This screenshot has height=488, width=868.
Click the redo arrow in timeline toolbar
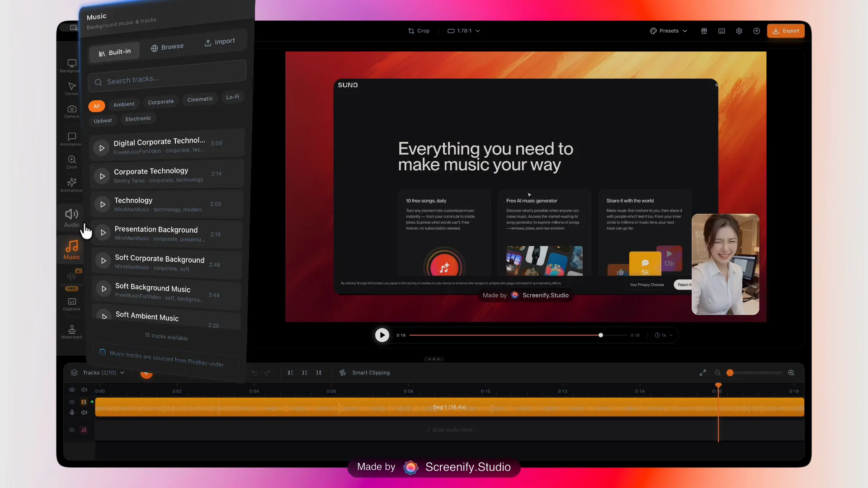268,373
